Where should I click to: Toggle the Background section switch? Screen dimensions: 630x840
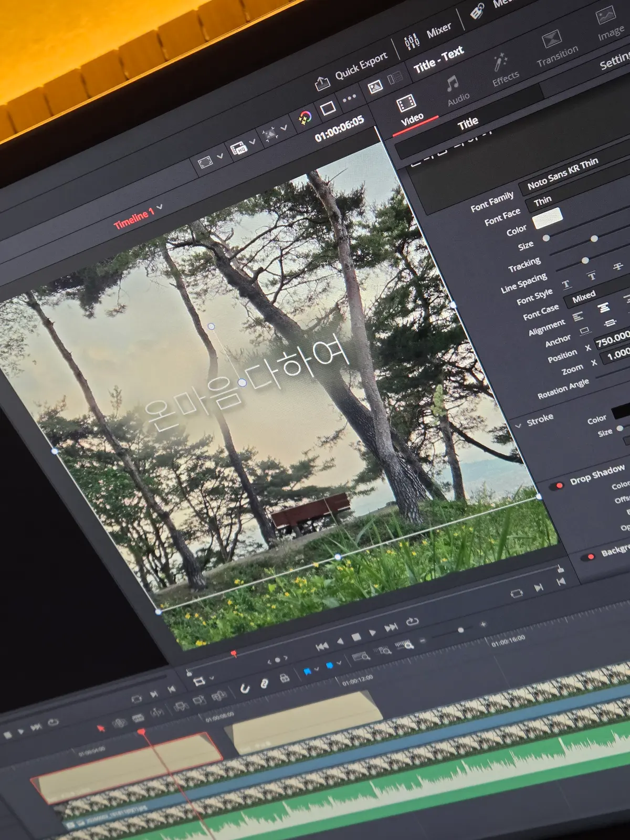tap(587, 558)
